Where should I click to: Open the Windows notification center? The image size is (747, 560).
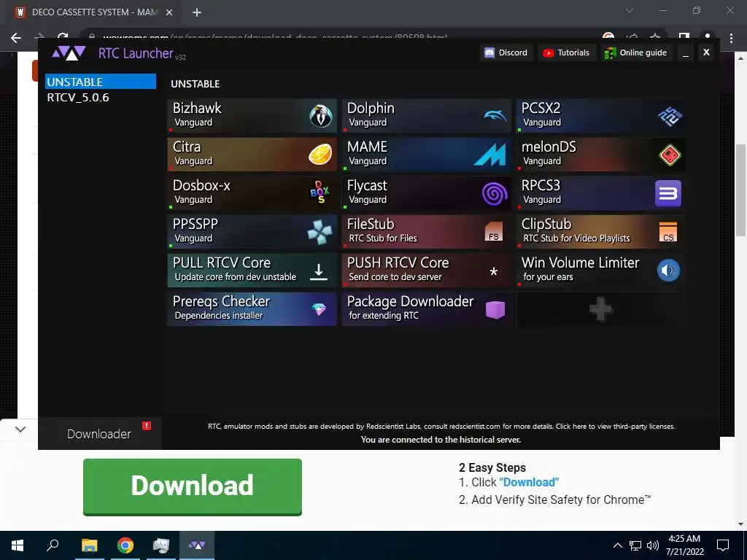[x=723, y=545]
